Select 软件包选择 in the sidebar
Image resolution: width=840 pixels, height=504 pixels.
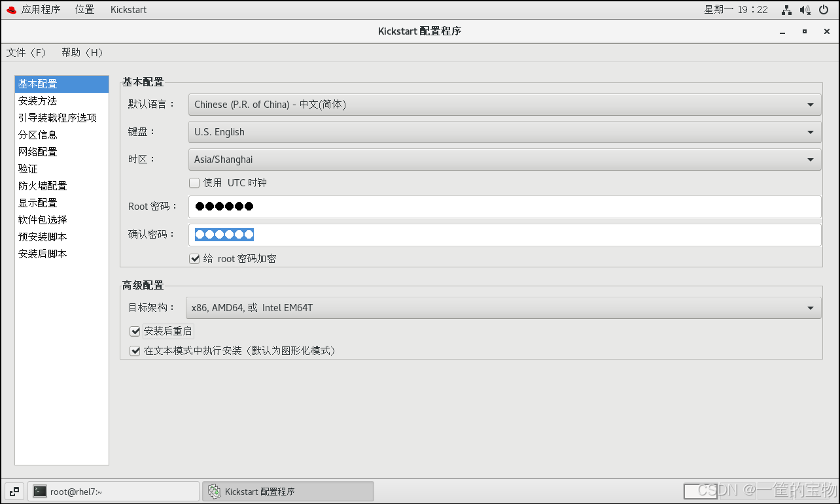61,220
